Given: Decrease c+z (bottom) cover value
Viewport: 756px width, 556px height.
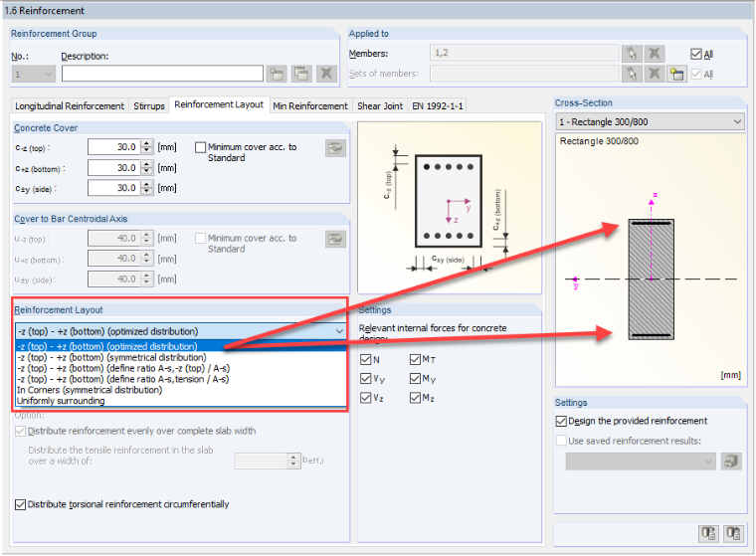Looking at the screenshot, I should tap(147, 172).
